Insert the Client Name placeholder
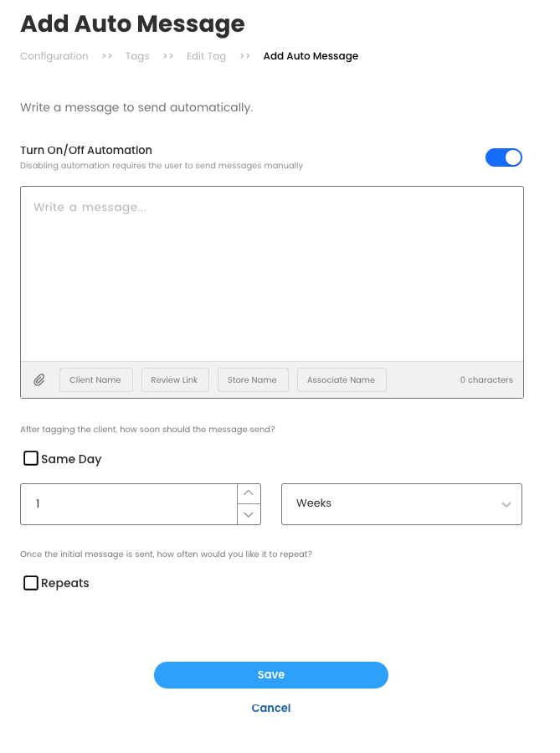 coord(95,380)
